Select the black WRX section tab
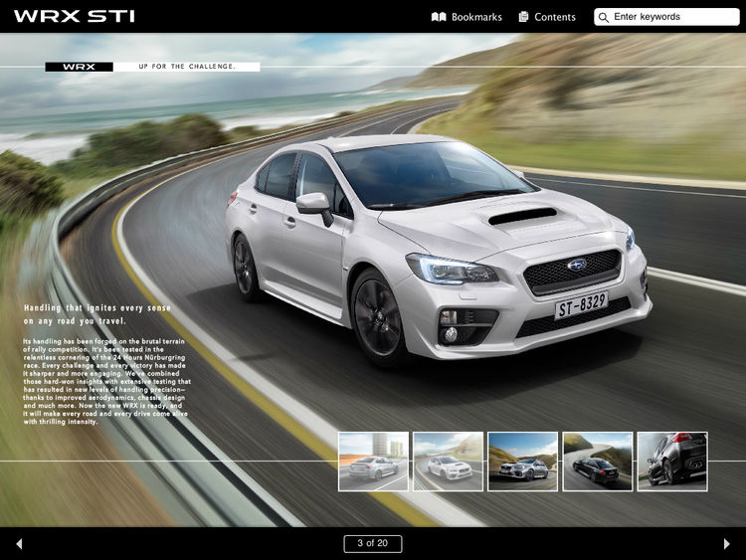Image resolution: width=746 pixels, height=560 pixels. 79,67
